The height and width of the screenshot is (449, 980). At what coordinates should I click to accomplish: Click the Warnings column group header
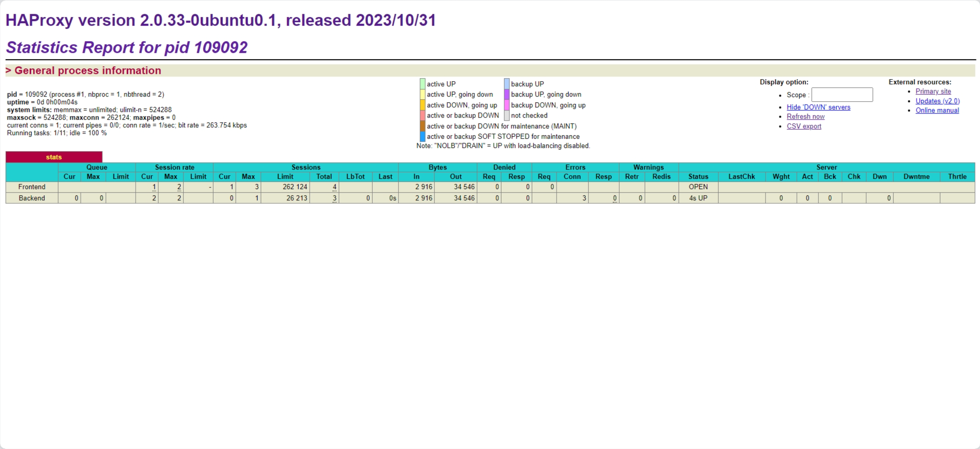[x=649, y=167]
